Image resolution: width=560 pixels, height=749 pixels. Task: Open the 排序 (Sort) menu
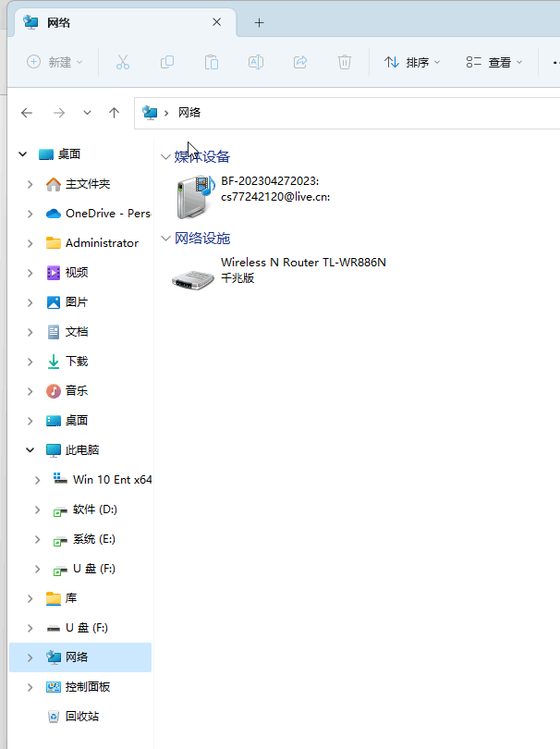click(x=412, y=62)
